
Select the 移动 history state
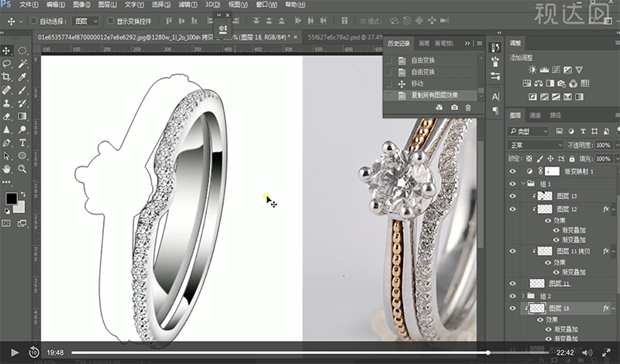[x=431, y=84]
